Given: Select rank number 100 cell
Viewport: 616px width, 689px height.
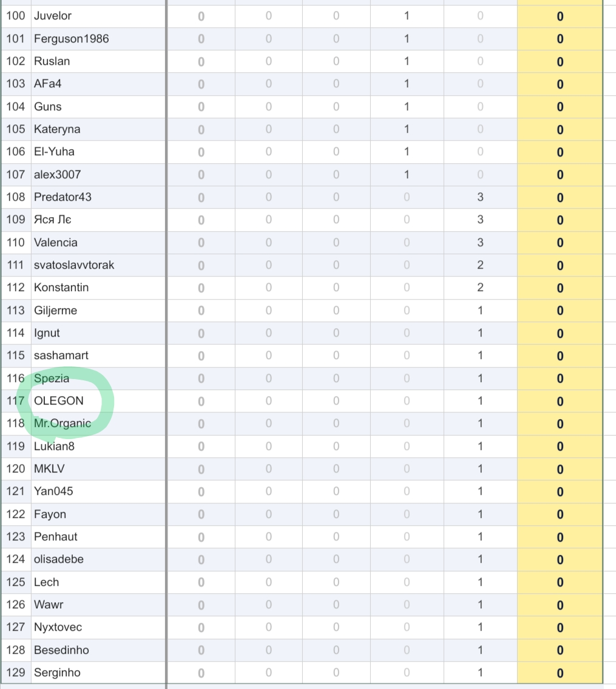Looking at the screenshot, I should coord(16,16).
